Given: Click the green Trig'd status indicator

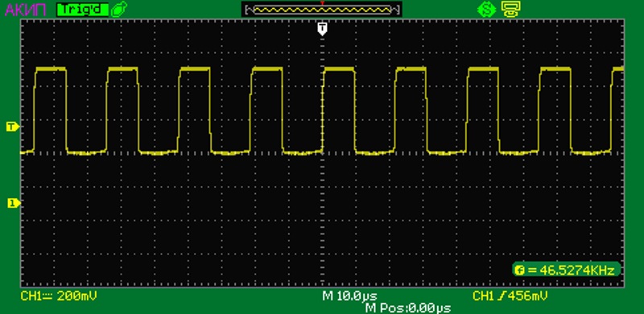Looking at the screenshot, I should (83, 10).
